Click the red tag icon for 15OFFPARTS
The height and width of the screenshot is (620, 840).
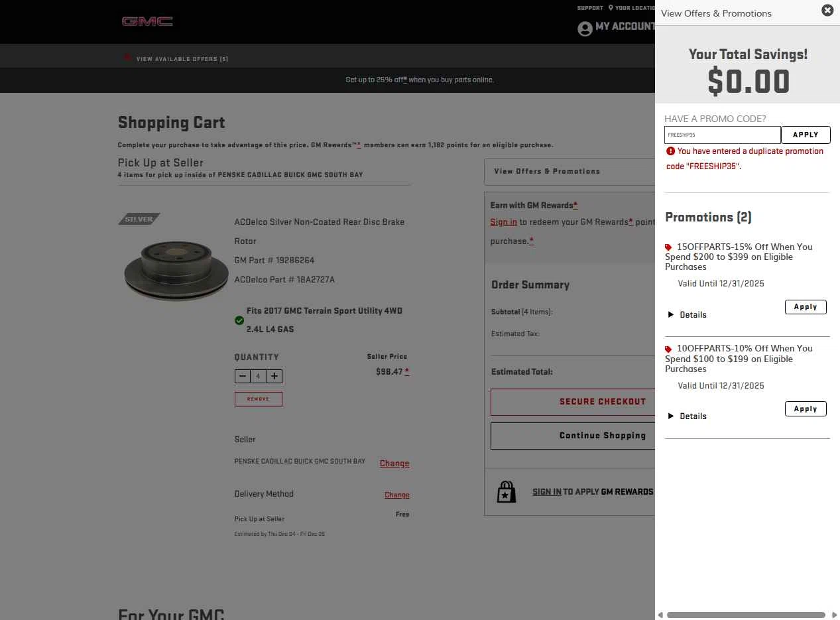coord(668,247)
